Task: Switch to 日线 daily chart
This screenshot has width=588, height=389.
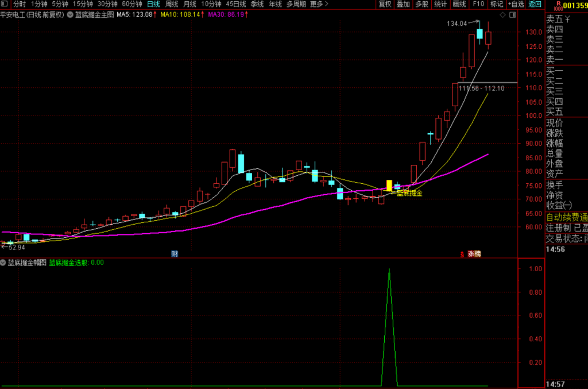Action: (153, 4)
